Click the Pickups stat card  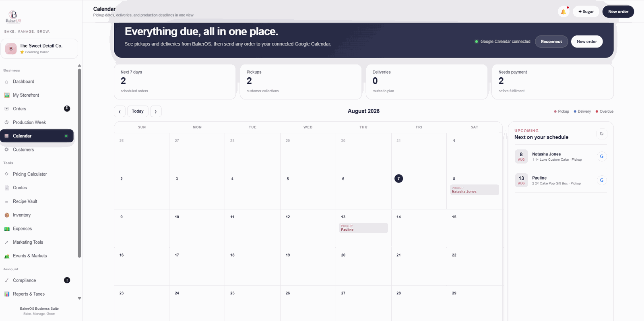click(x=301, y=82)
